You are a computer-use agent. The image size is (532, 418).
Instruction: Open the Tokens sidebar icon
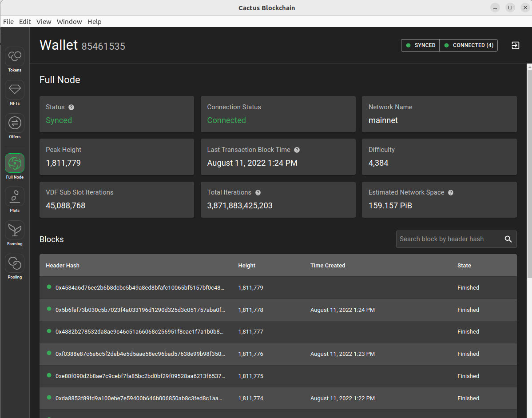pyautogui.click(x=15, y=56)
